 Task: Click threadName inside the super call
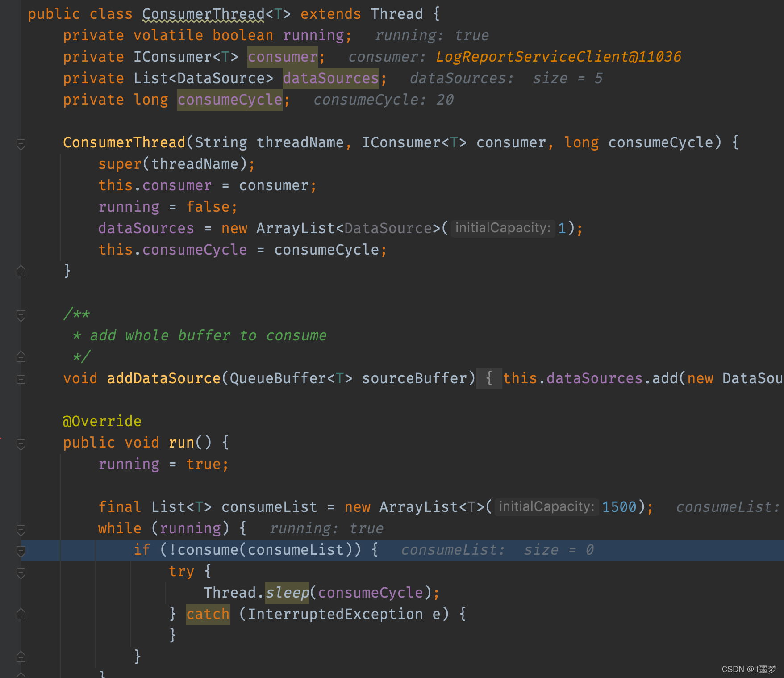pos(194,164)
